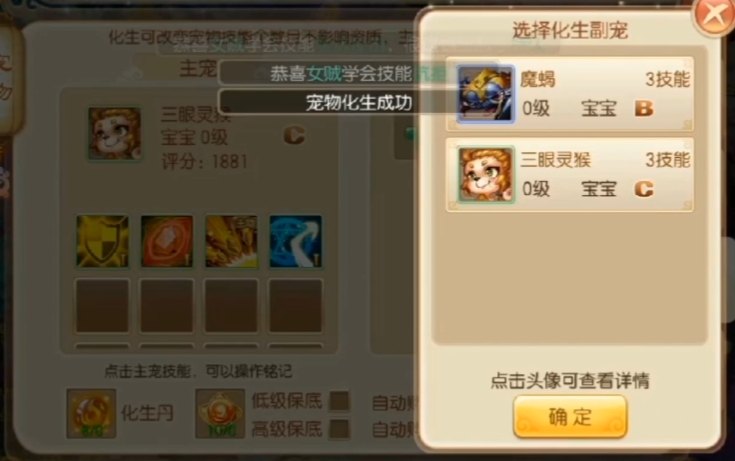Click the C grade badge of the main pet
The height and width of the screenshot is (461, 735).
pyautogui.click(x=294, y=136)
